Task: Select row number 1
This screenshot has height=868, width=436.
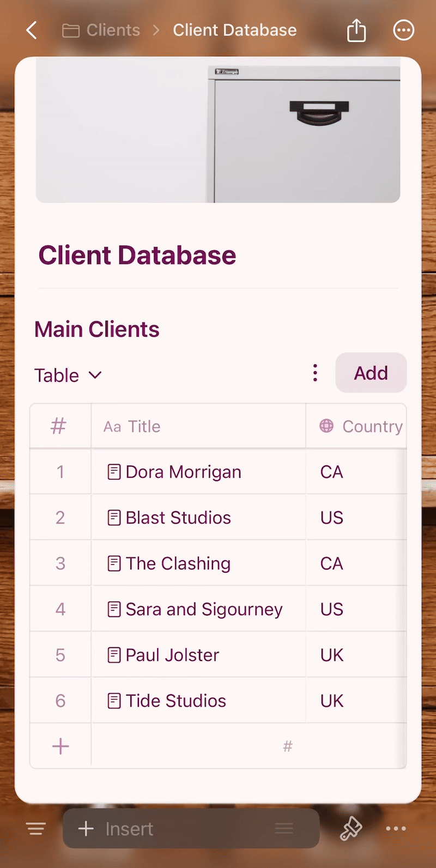Action: tap(60, 472)
